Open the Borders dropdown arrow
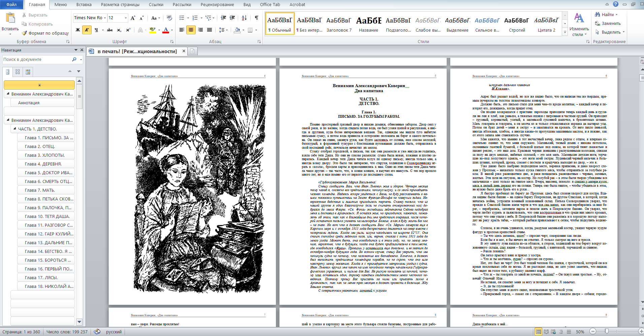The height and width of the screenshot is (336, 644). pyautogui.click(x=256, y=30)
